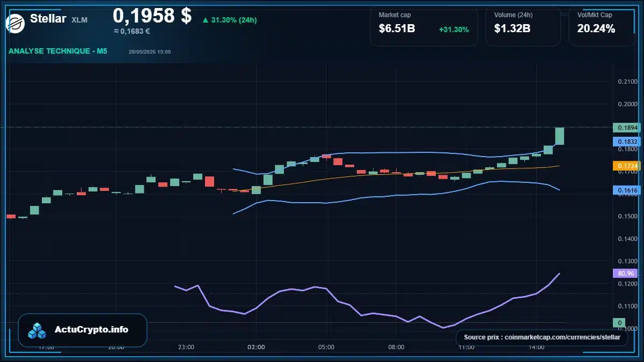644x362 pixels.
Task: Click the 0.1400 price axis label
Action: click(627, 239)
